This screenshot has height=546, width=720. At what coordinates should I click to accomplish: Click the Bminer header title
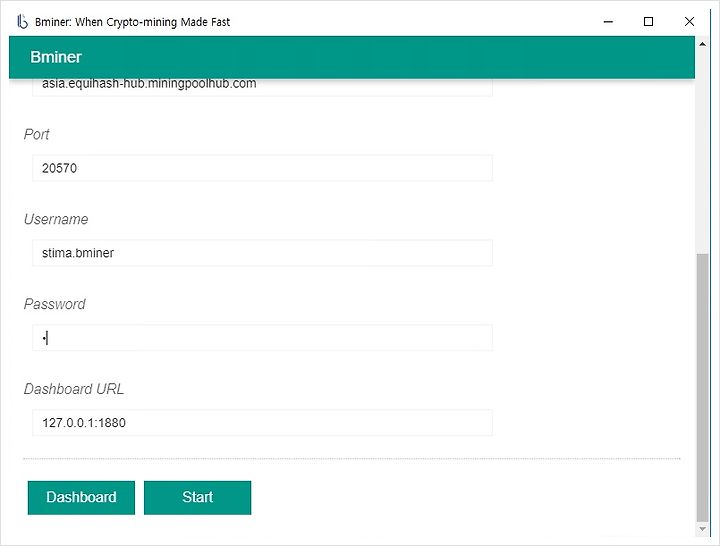[56, 57]
